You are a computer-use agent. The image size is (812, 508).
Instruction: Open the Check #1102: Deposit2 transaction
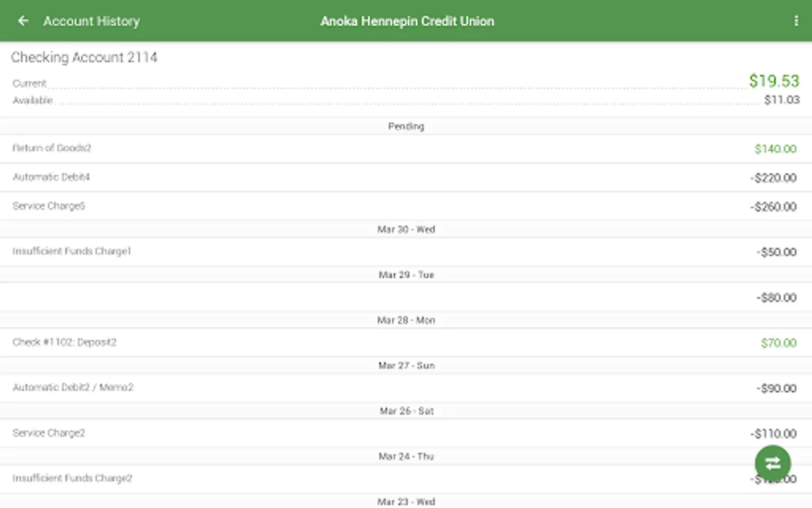click(64, 342)
